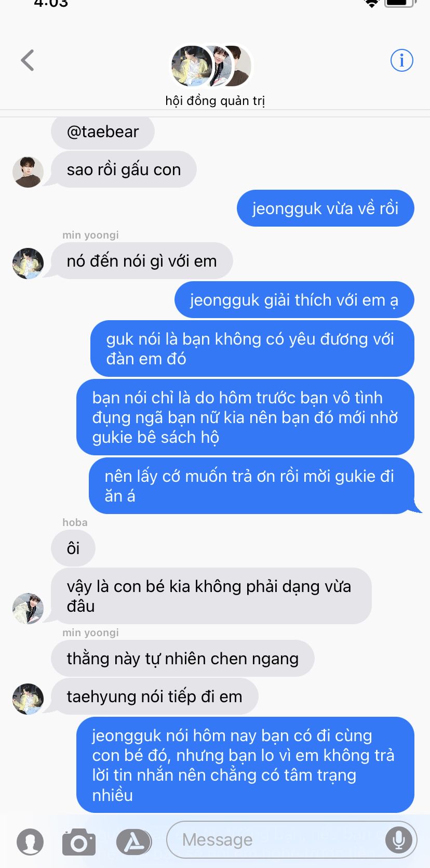The image size is (430, 868).
Task: Select 'jeongguk giải thích với em ạ' bubble
Action: (x=294, y=300)
